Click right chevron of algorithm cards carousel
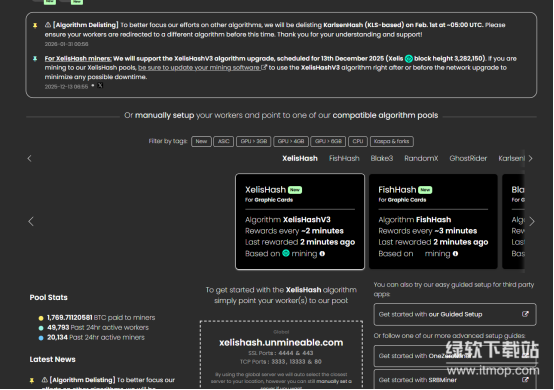Screen dimensions: 554x390 pos(532,221)
